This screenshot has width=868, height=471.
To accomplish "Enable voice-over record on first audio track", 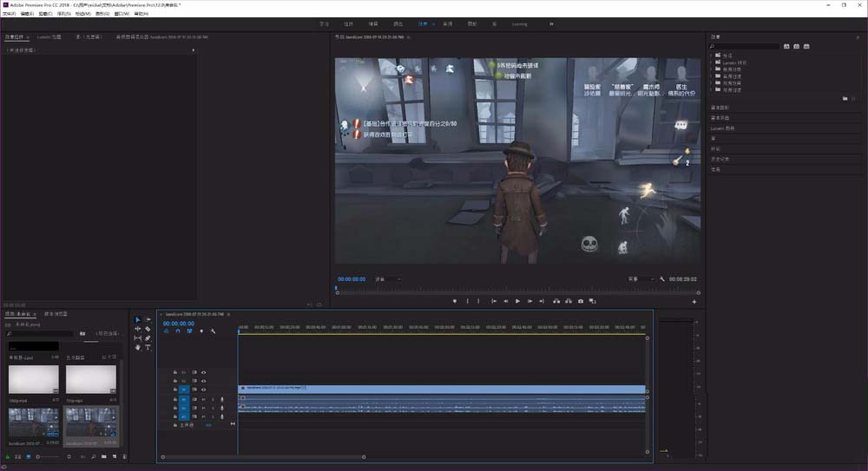I will click(222, 399).
